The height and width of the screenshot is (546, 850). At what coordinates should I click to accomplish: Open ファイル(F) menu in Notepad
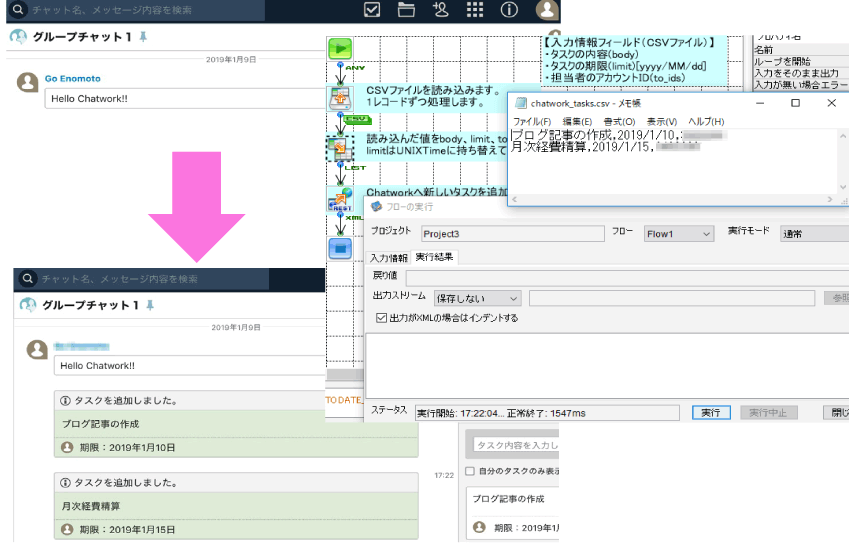[x=532, y=121]
